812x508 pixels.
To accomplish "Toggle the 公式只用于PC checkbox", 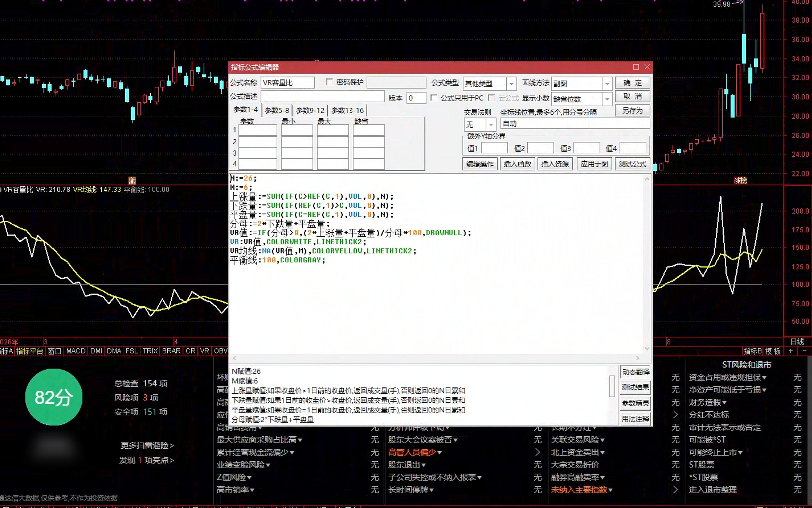I will click(434, 98).
